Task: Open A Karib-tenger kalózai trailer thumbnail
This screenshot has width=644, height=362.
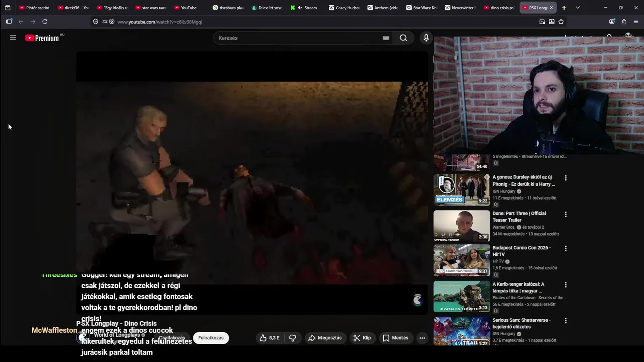Action: [461, 296]
